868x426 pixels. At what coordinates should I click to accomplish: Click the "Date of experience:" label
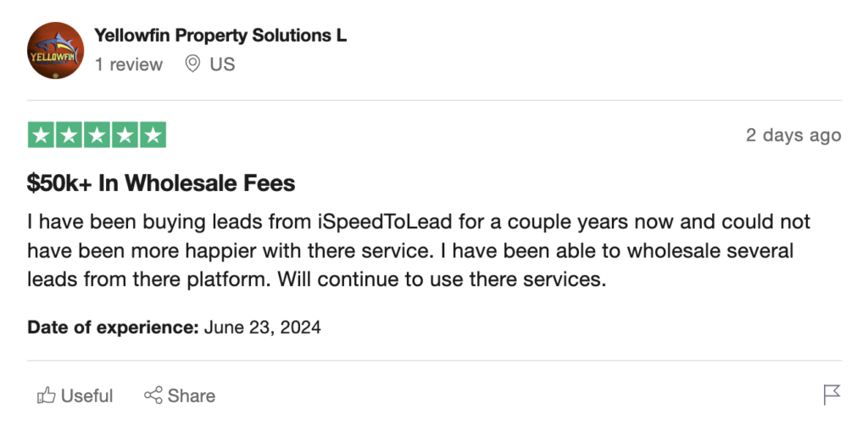(x=113, y=327)
